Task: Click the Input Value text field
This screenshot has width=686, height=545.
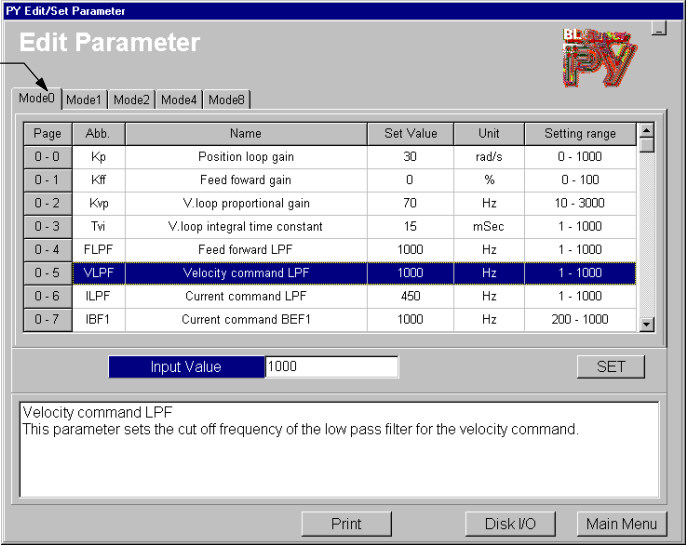Action: coord(331,367)
